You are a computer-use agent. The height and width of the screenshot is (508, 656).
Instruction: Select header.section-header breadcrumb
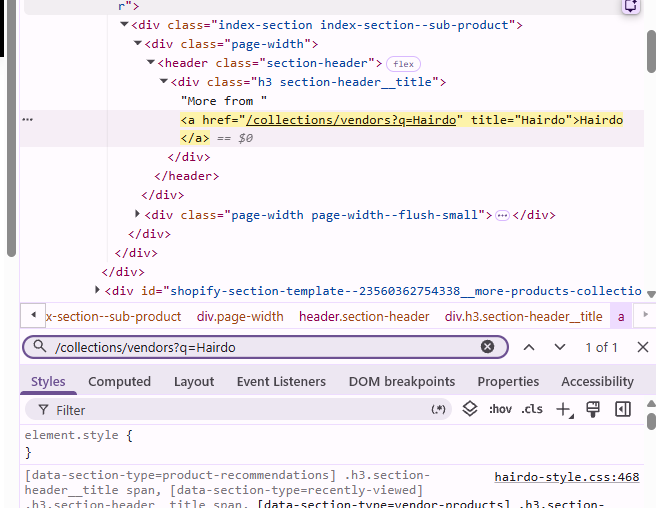coord(364,316)
